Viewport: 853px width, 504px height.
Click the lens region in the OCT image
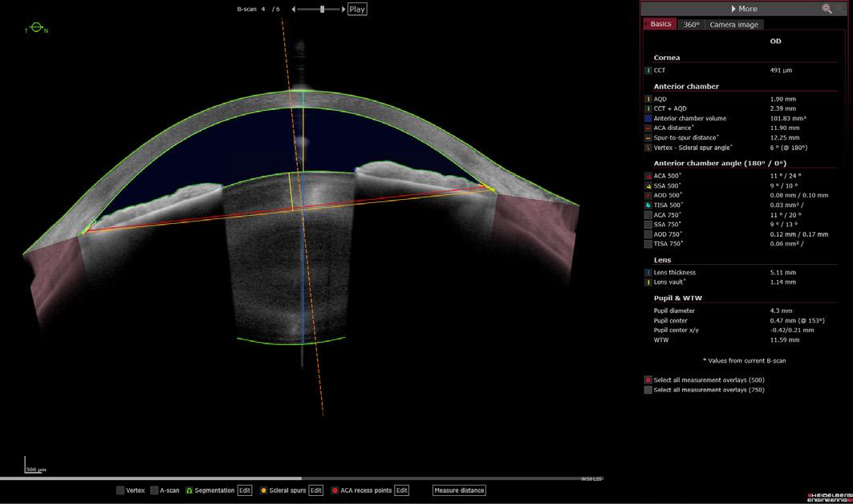click(290, 256)
